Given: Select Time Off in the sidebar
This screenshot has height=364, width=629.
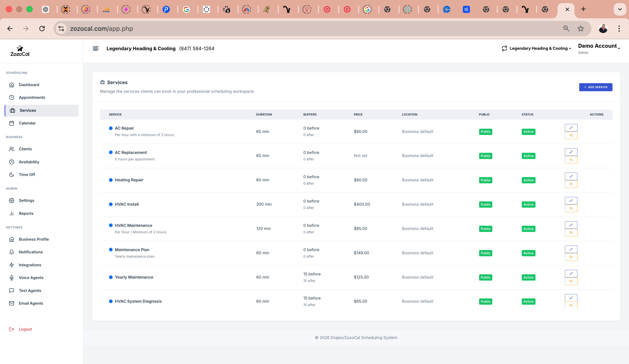Looking at the screenshot, I should click(x=27, y=174).
